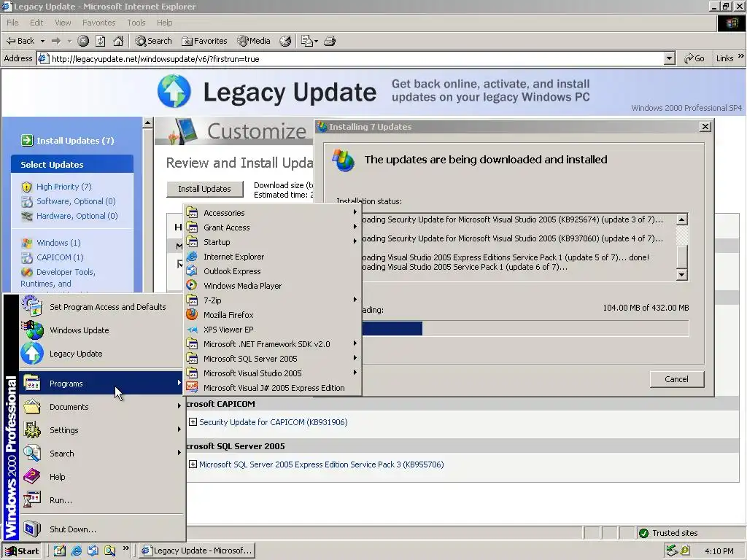The height and width of the screenshot is (560, 747).
Task: Open the Back button history dropdown
Action: click(42, 41)
